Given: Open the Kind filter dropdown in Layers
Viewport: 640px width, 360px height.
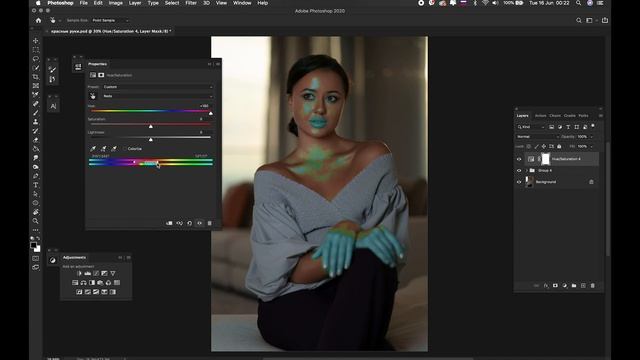Looking at the screenshot, I should click(x=531, y=127).
